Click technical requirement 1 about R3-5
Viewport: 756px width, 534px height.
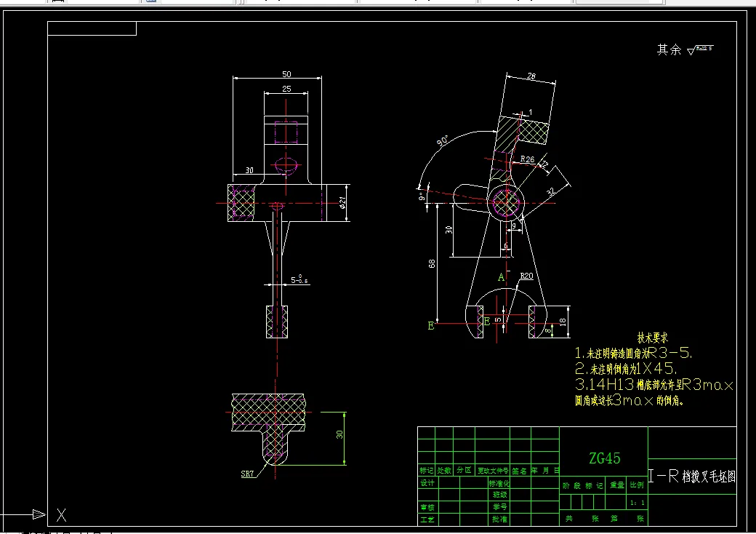(x=634, y=353)
